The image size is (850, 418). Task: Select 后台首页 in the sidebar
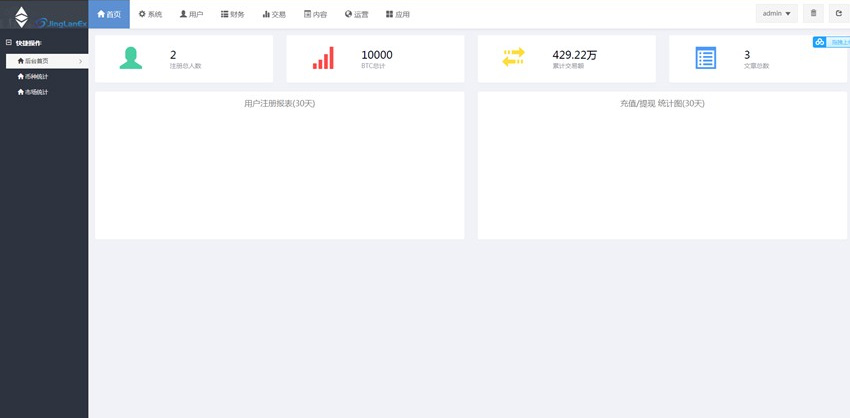point(47,61)
